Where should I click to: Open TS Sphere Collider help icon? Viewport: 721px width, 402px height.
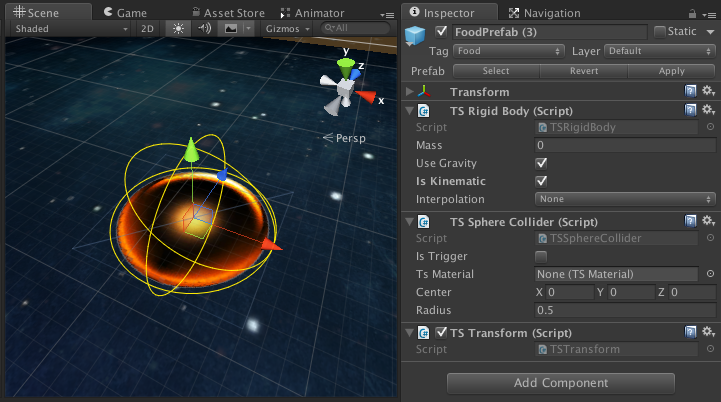click(690, 221)
